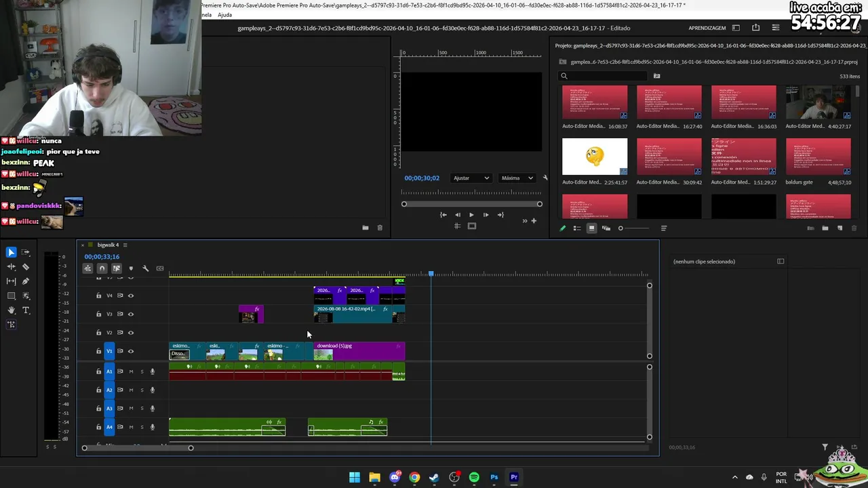868x488 pixels.
Task: Create a new item in Project panel
Action: pyautogui.click(x=840, y=228)
